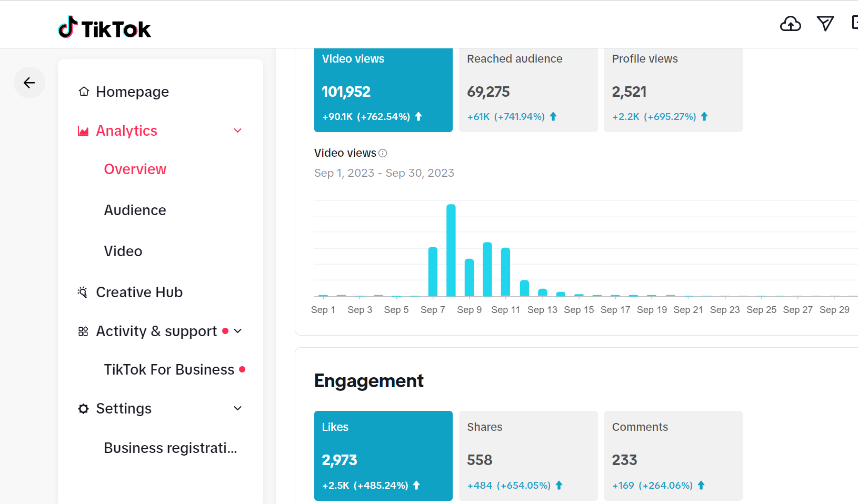Select the Shares engagement card
This screenshot has width=858, height=504.
528,456
